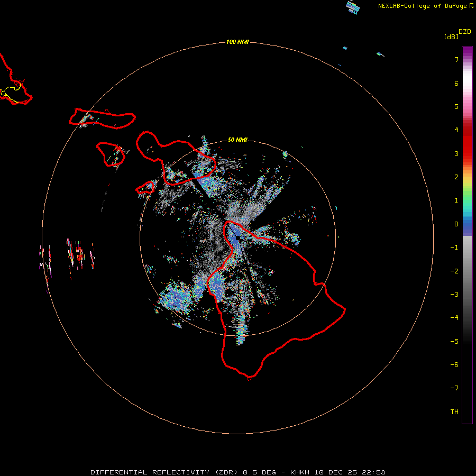Select the -7 dB scale label
Viewport: 476px width, 476px height.
pos(454,388)
